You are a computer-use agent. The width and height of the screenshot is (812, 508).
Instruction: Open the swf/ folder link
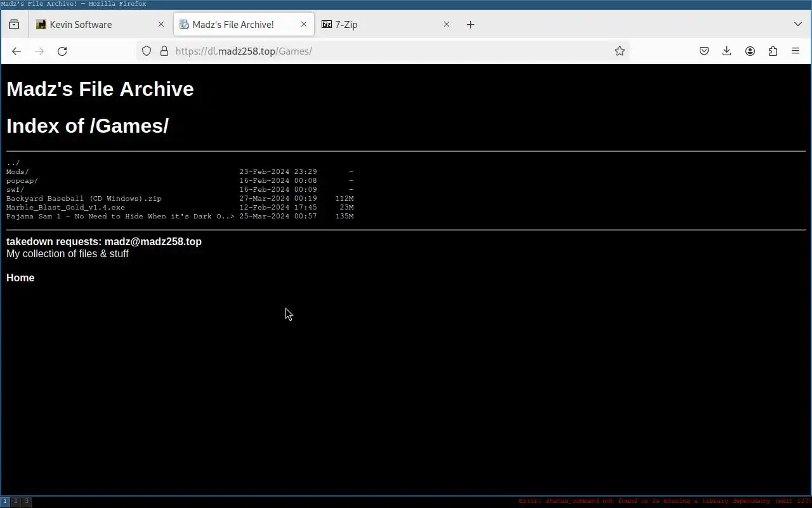coord(15,189)
